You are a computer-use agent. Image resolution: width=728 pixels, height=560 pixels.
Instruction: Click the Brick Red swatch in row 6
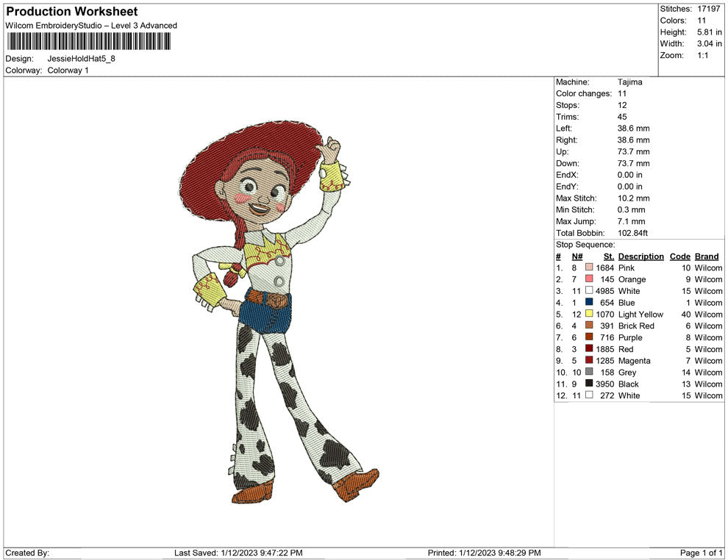pos(588,326)
